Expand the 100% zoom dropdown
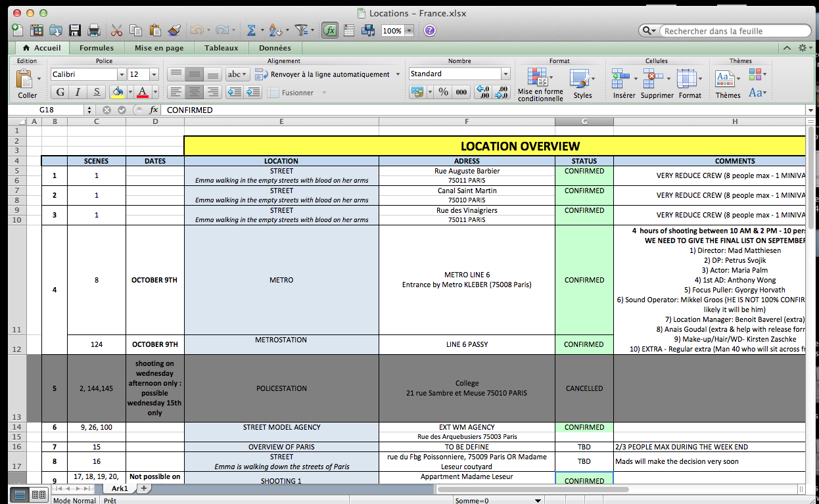 (410, 31)
